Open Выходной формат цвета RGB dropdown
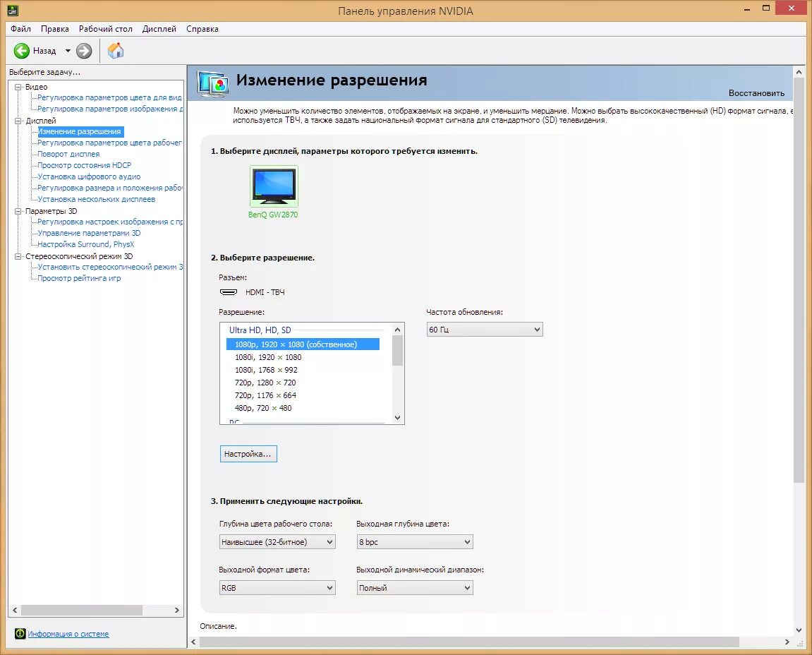This screenshot has height=655, width=812. pyautogui.click(x=277, y=588)
